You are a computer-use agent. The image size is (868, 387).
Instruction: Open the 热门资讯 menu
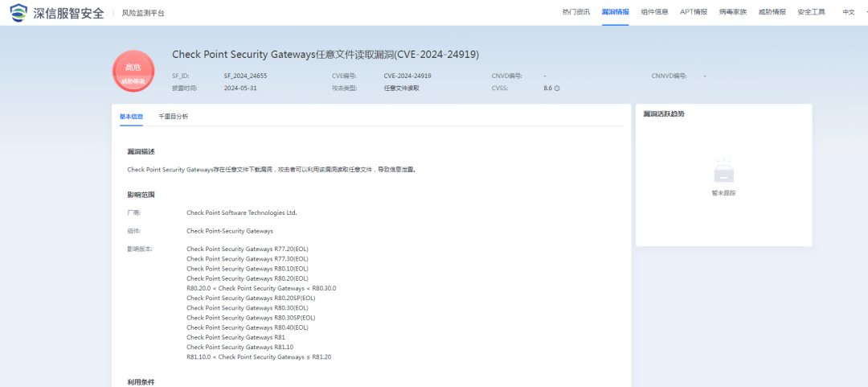point(575,12)
